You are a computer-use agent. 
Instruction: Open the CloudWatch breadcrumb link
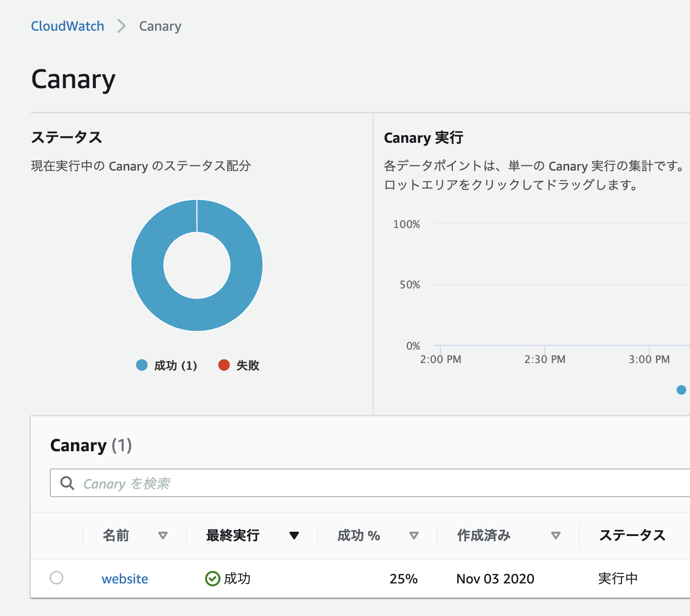pos(68,26)
